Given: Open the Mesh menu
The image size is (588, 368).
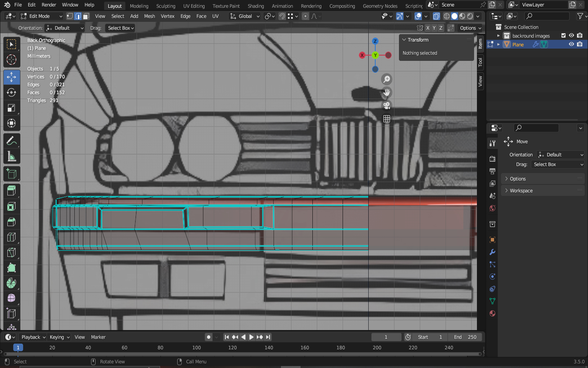Looking at the screenshot, I should 149,16.
